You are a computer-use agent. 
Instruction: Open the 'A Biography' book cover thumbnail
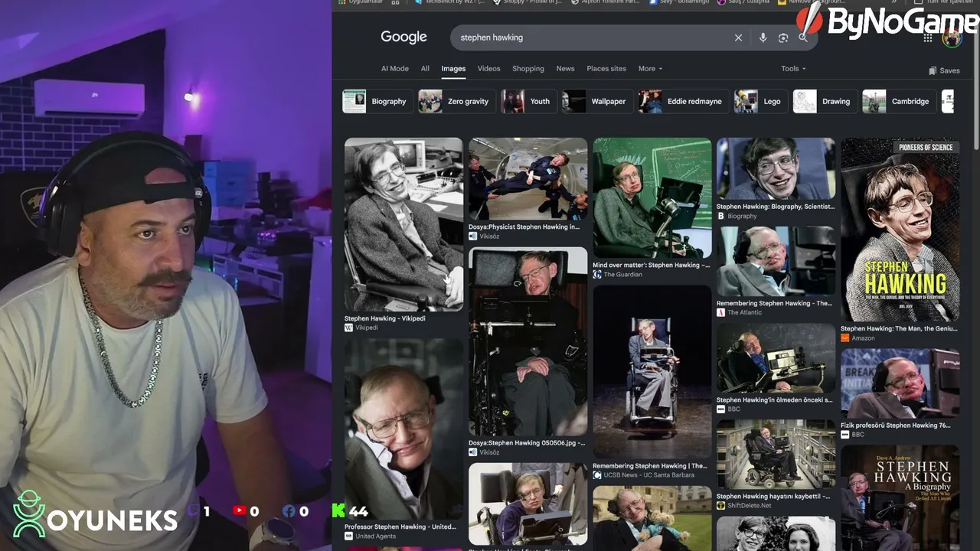(900, 498)
